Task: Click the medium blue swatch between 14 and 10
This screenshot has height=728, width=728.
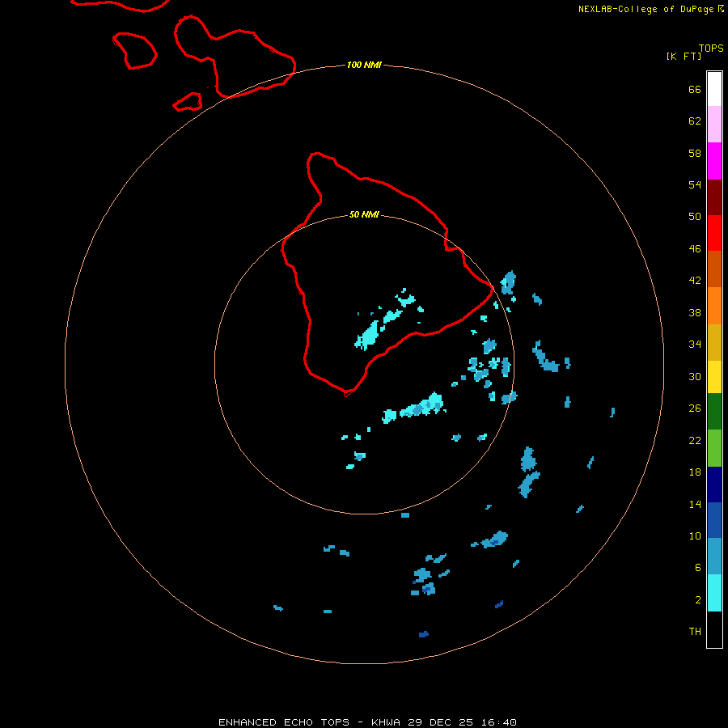Action: 714,520
